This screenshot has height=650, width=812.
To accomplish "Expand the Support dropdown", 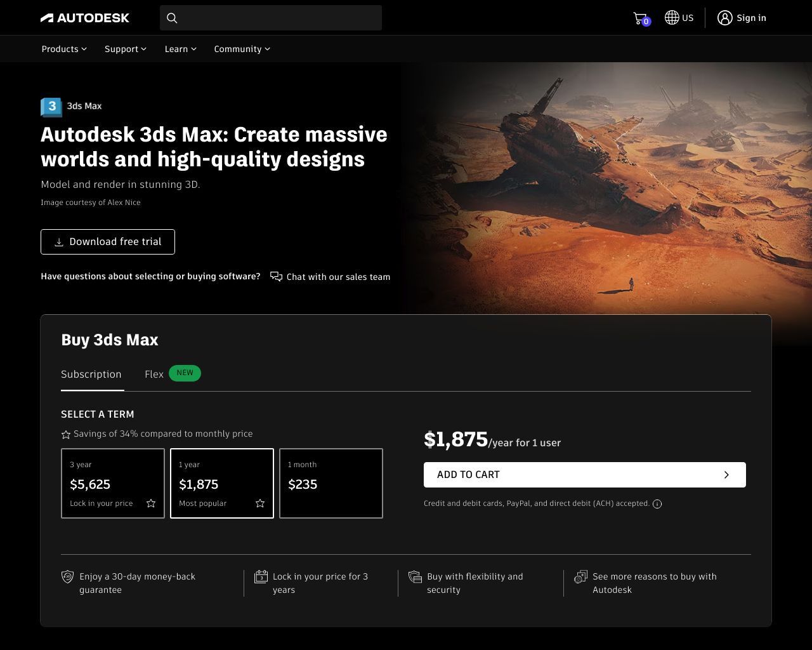I will coord(125,49).
